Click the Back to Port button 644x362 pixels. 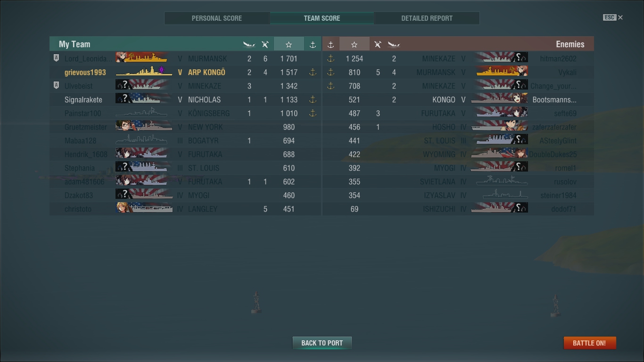point(322,343)
